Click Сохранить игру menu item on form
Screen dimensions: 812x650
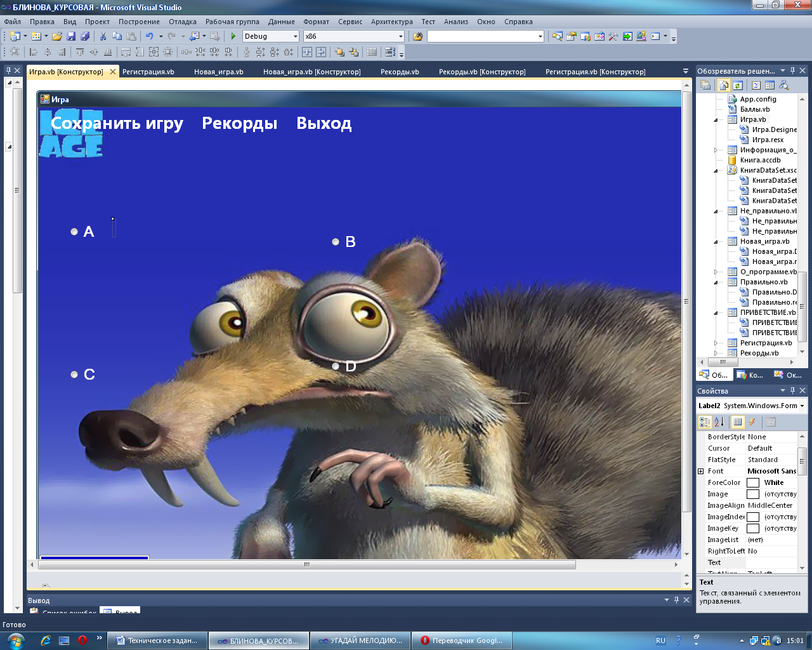pos(117,123)
